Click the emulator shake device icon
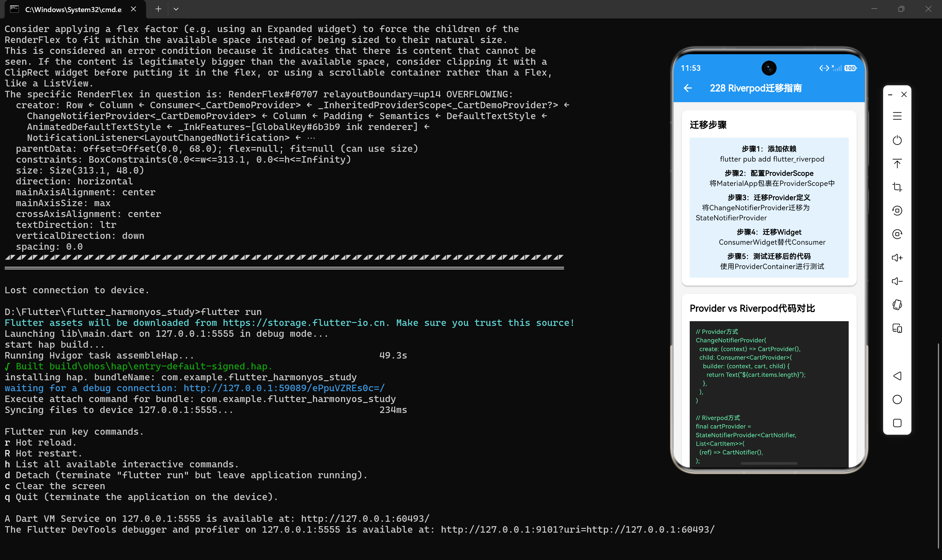The height and width of the screenshot is (560, 942). tap(897, 304)
